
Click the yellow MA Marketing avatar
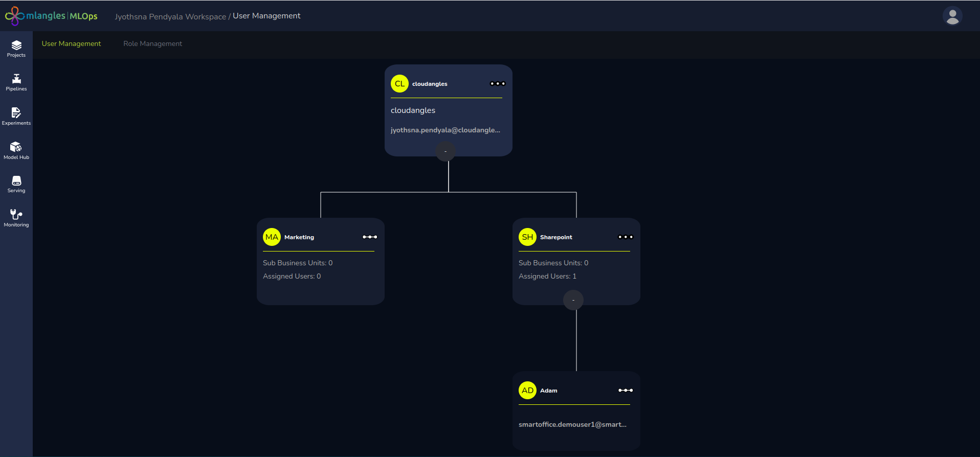click(272, 237)
